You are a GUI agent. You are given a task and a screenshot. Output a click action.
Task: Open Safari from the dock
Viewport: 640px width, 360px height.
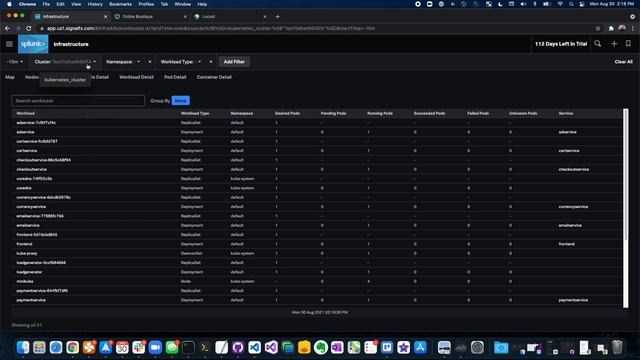pos(56,347)
